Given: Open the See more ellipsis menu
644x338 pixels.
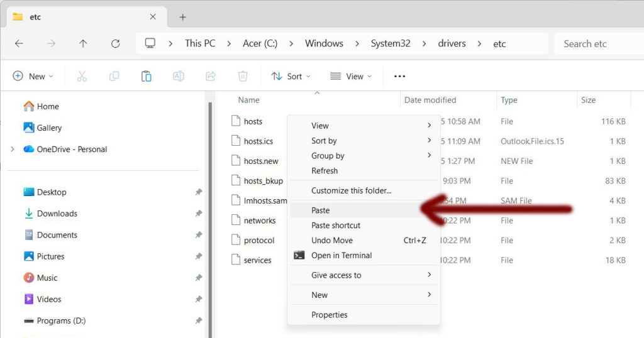Looking at the screenshot, I should tap(399, 76).
